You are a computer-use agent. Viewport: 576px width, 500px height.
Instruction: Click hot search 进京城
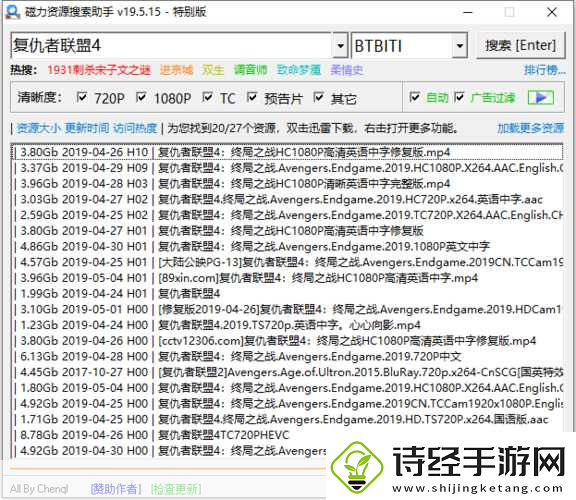click(176, 69)
